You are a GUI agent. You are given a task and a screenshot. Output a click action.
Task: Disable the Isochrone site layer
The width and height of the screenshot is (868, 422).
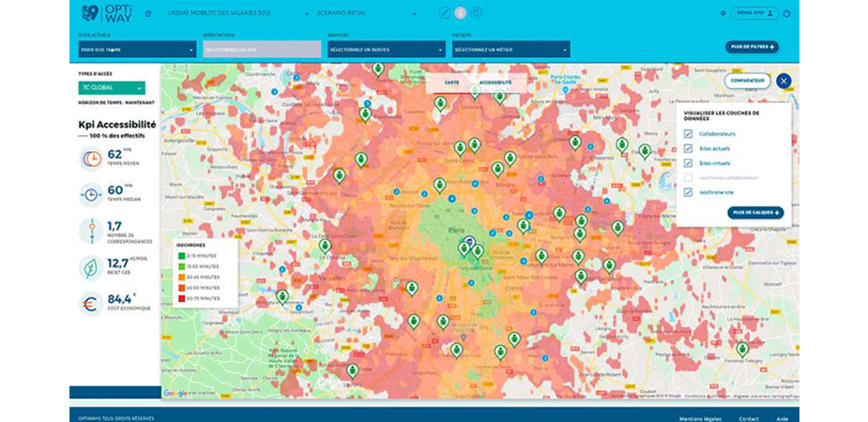coord(689,191)
